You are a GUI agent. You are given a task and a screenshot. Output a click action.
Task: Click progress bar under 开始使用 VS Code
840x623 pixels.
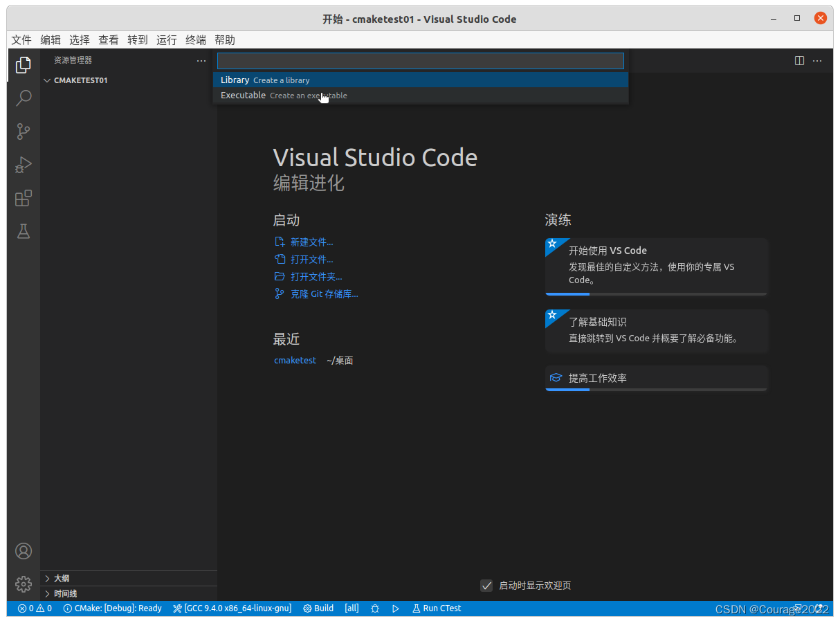(x=656, y=294)
